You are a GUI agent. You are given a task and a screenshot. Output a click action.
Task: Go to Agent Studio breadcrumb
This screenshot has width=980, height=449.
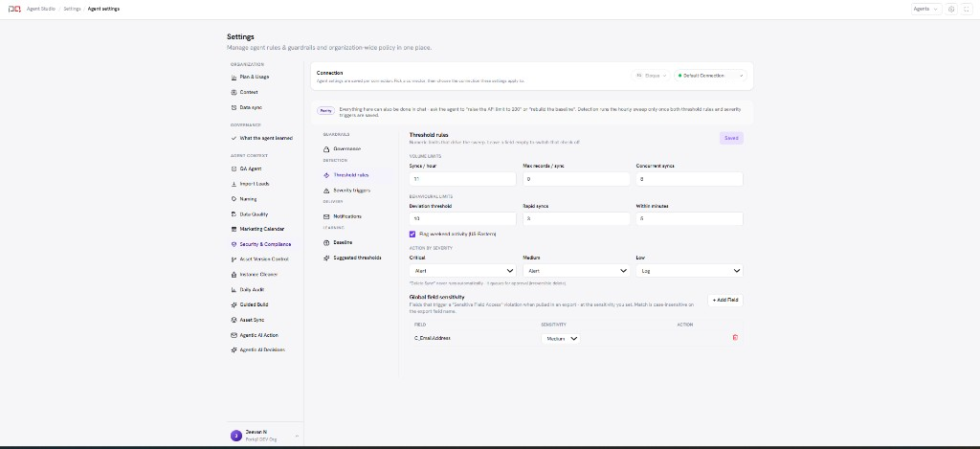40,10
